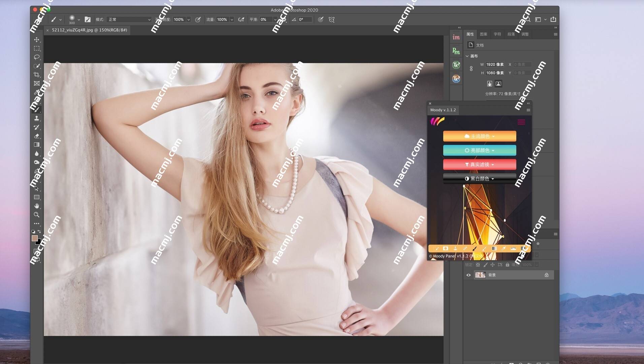Click histogram icon in Moody orange bar

tap(513, 248)
